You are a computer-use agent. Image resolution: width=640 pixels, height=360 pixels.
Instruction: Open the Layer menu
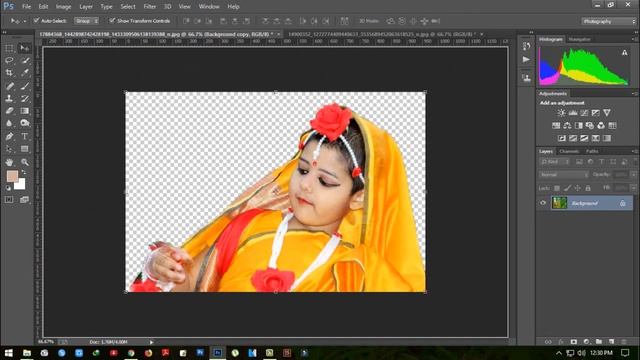86,7
